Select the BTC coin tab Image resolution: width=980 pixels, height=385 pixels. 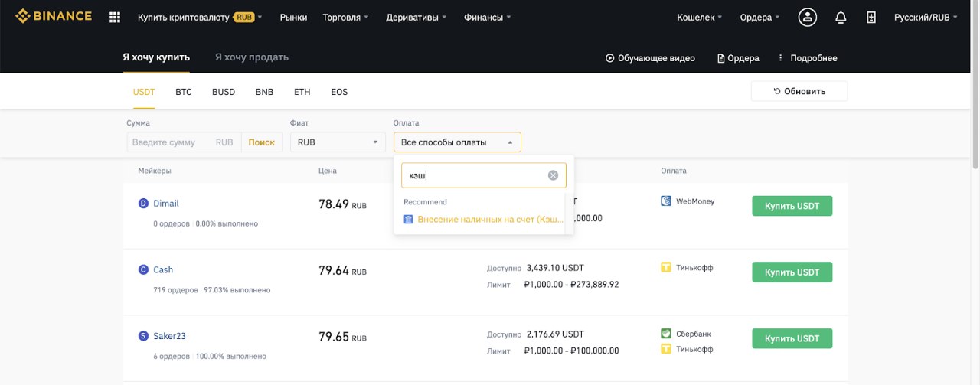tap(184, 92)
